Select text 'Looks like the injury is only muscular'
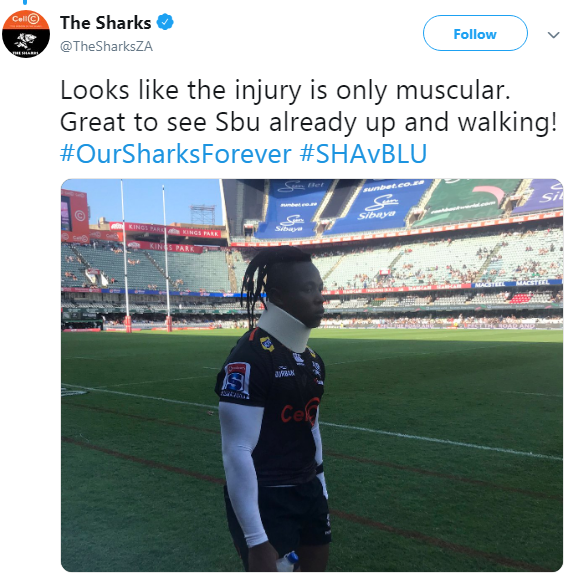 pos(285,90)
